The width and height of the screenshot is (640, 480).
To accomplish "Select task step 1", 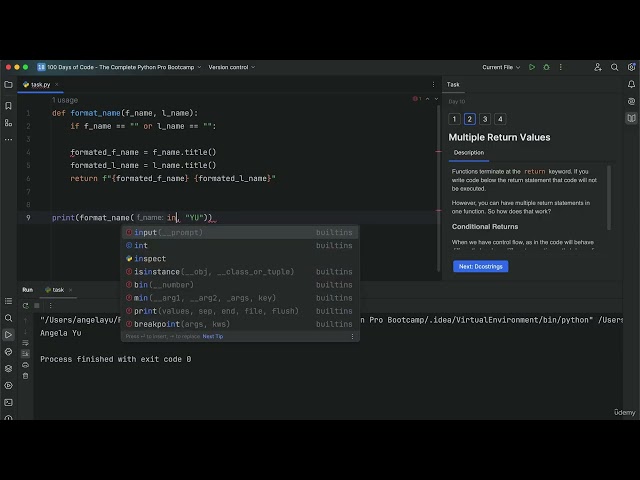I will coord(454,119).
